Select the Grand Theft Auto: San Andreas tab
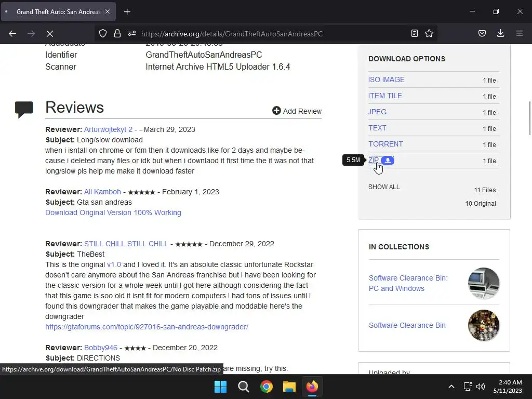The image size is (532, 399). 58,11
